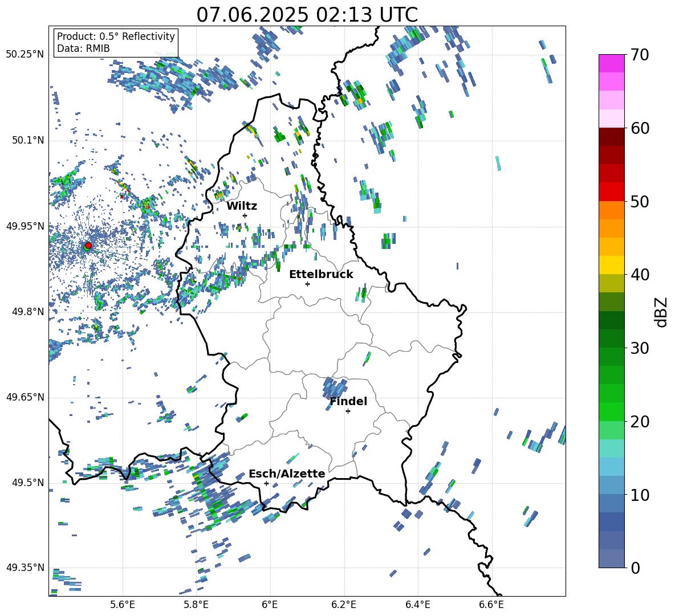Click the colorbar tick label 60

pyautogui.click(x=640, y=128)
